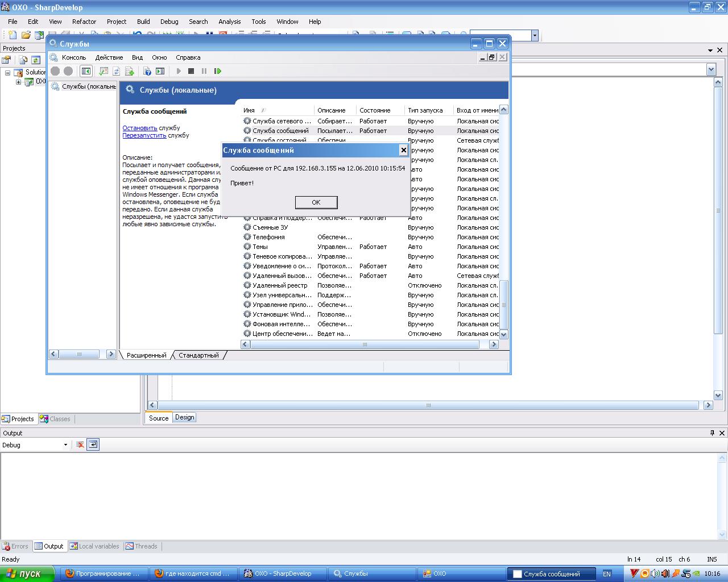
Task: Open the code editor member dropdown arrow
Action: click(711, 69)
